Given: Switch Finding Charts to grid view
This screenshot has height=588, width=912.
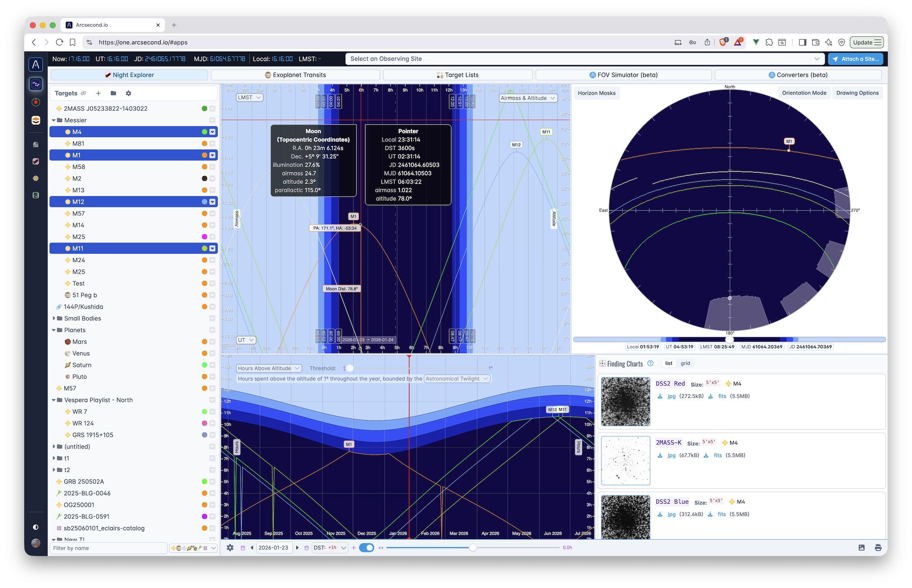Looking at the screenshot, I should click(x=685, y=364).
